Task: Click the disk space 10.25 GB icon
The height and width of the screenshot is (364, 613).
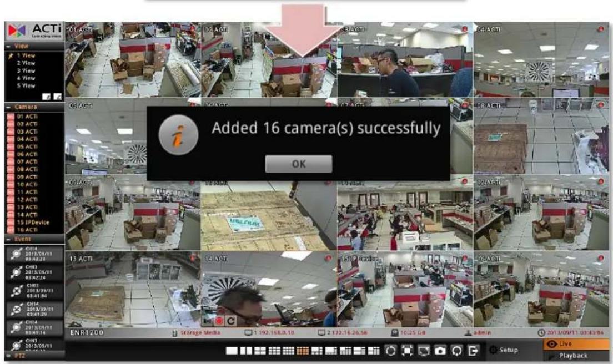Action: [x=394, y=333]
